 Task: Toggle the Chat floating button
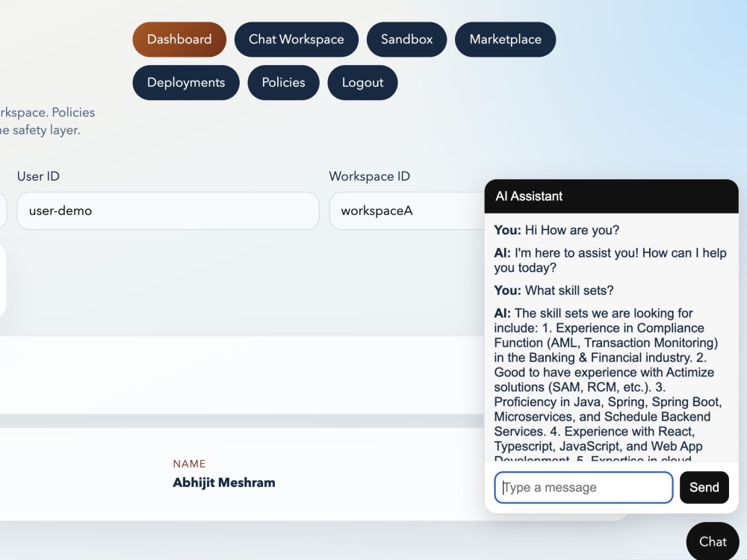[713, 542]
